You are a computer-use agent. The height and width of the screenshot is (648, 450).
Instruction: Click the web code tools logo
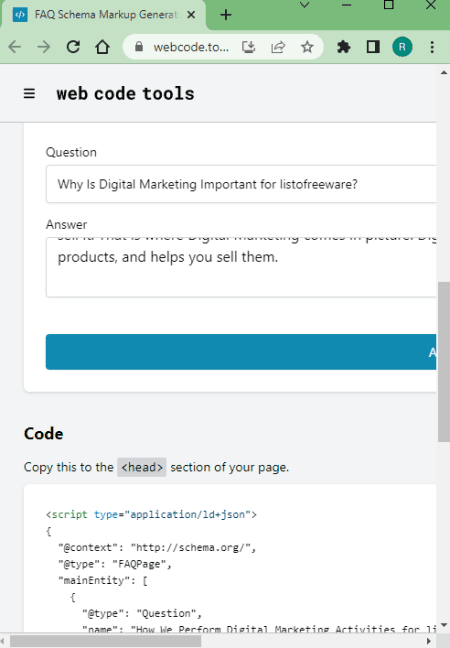pos(125,93)
